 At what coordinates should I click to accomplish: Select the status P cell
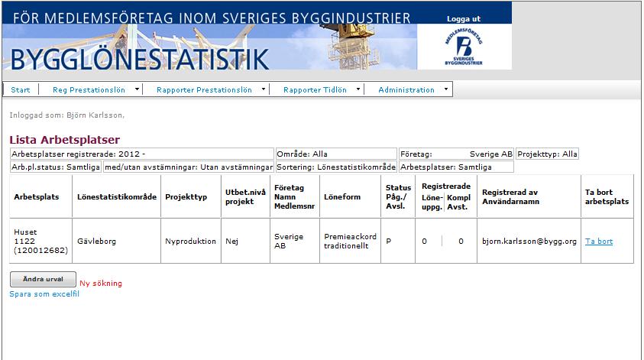(398, 241)
